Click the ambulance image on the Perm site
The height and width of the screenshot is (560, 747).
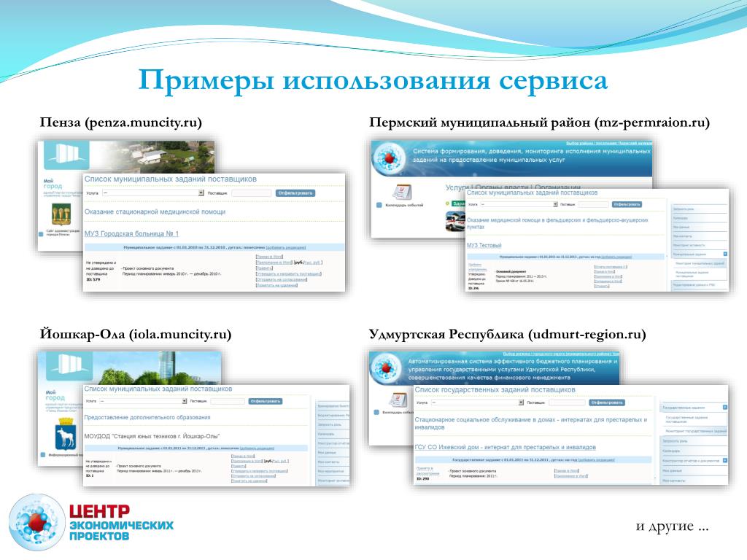point(455,222)
